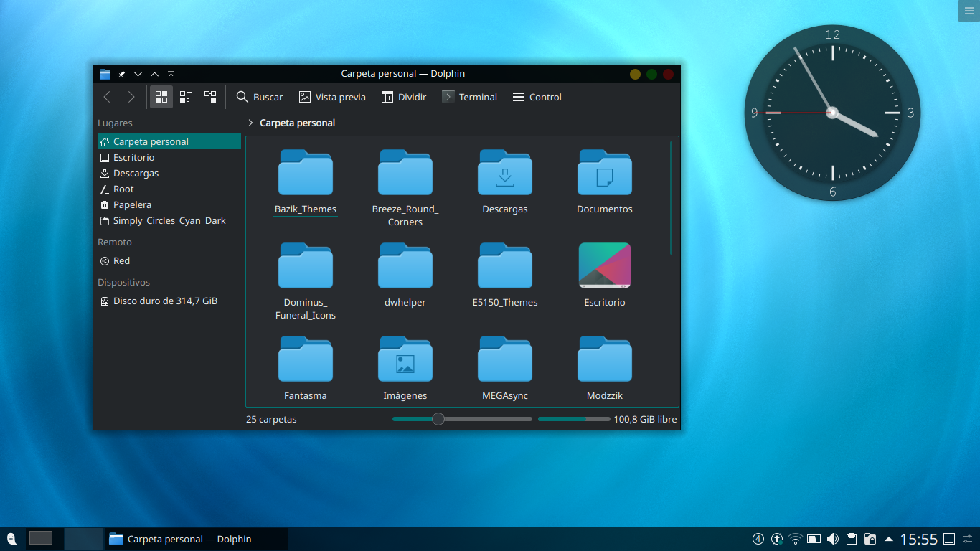Screen dimensions: 980x551
Task: Open Root in the places panel
Action: point(169,189)
